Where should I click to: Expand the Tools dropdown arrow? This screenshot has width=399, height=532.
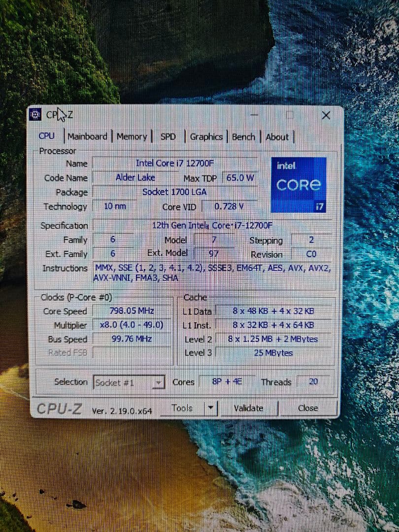(211, 408)
